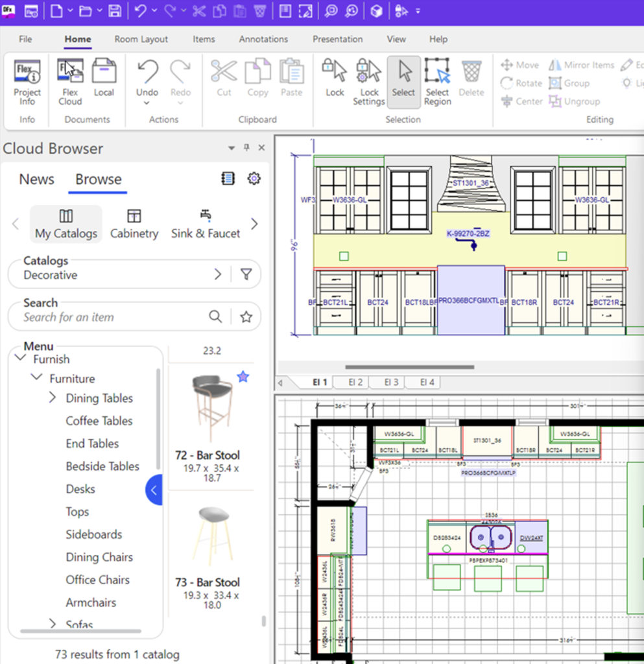The width and height of the screenshot is (644, 664).
Task: Expand the Dining Tables tree node
Action: click(x=53, y=398)
